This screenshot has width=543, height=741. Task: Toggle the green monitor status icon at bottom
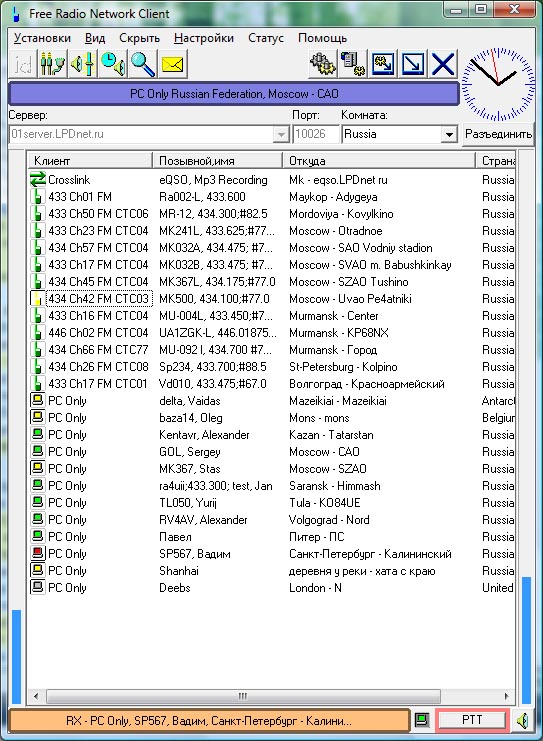click(x=422, y=721)
